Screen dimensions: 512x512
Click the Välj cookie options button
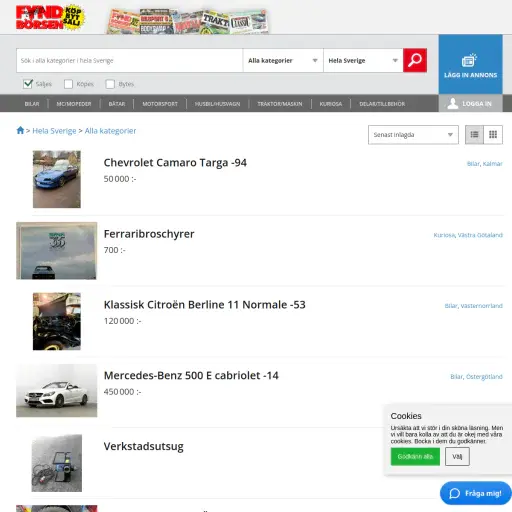[x=457, y=457]
